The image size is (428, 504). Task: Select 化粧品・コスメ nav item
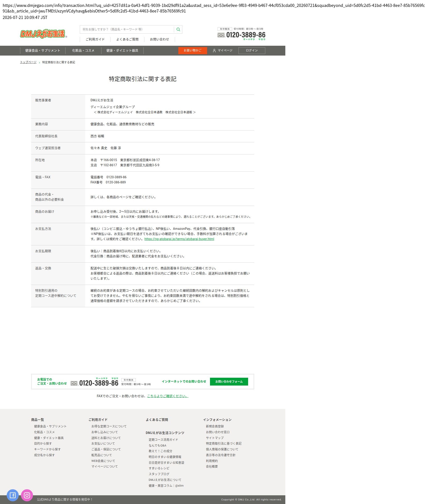[83, 50]
